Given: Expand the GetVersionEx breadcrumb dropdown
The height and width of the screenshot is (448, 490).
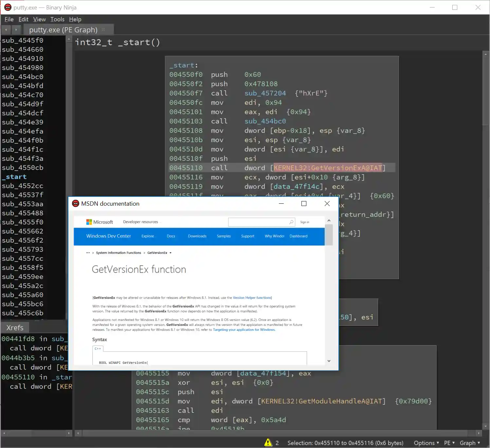Looking at the screenshot, I should pos(171,253).
